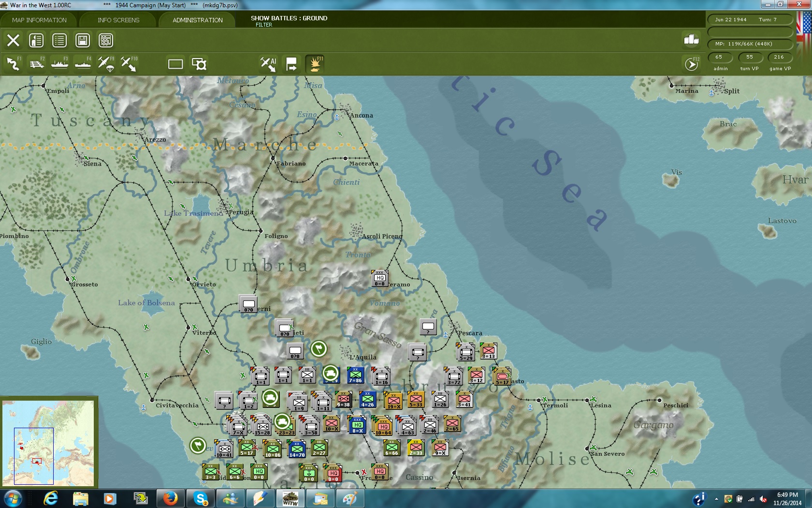
Task: Select the HQ unit counter near Teramo
Action: (x=380, y=278)
